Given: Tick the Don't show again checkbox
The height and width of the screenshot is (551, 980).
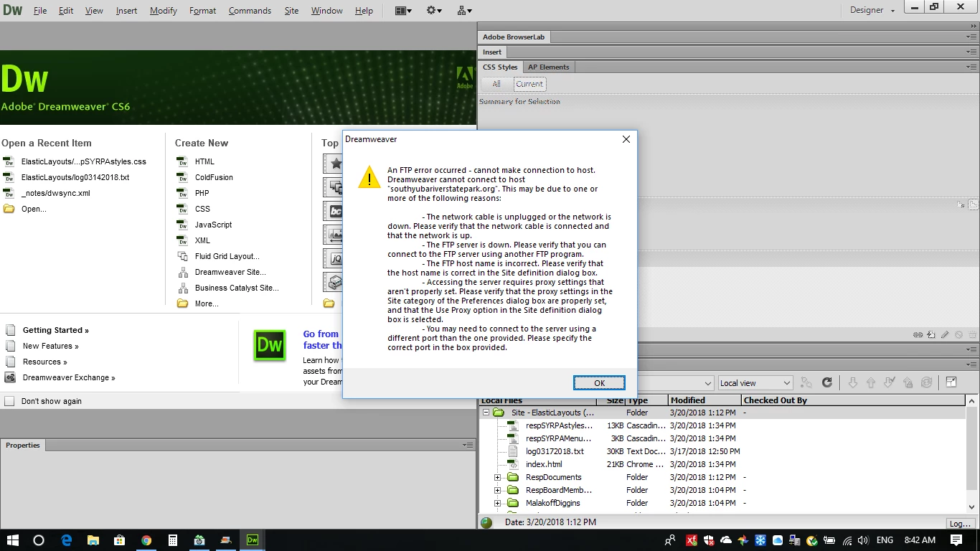Looking at the screenshot, I should click(9, 401).
